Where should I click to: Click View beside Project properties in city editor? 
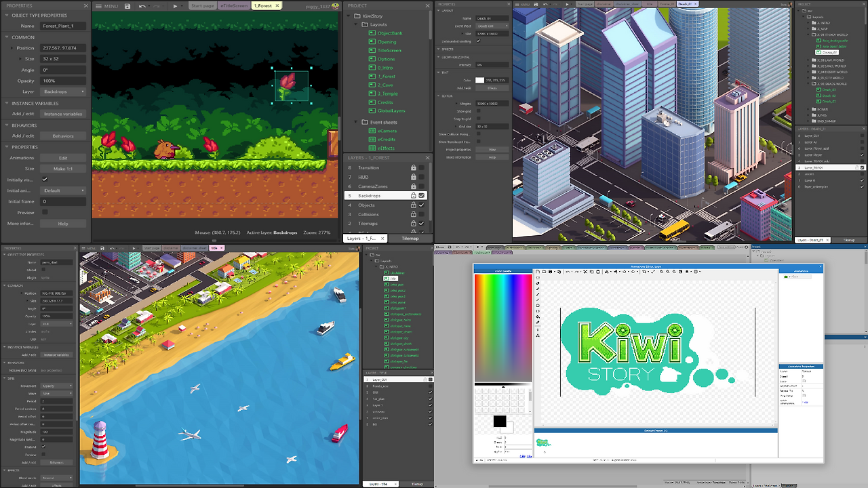[492, 149]
